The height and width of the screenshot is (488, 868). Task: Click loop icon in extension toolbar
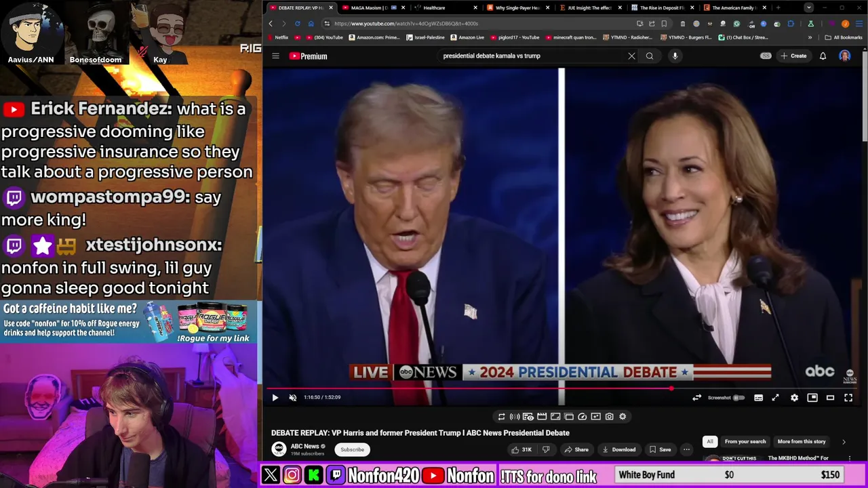click(x=501, y=417)
